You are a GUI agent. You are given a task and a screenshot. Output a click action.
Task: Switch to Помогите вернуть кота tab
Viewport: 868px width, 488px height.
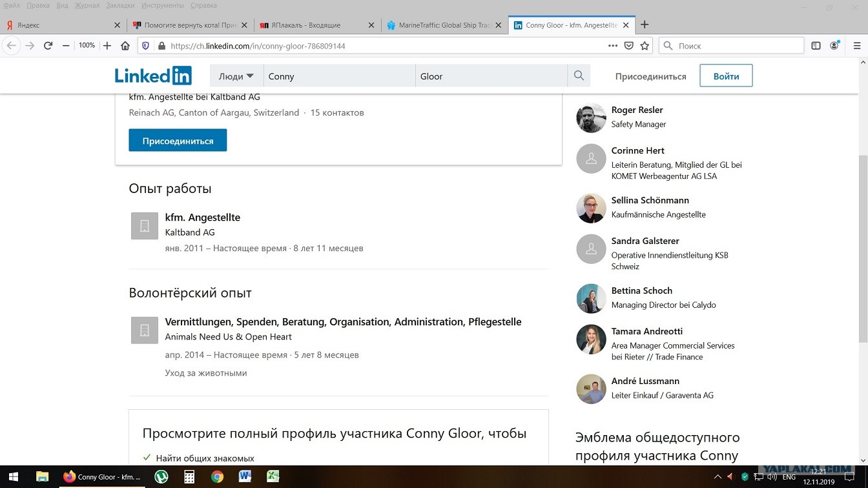[190, 25]
